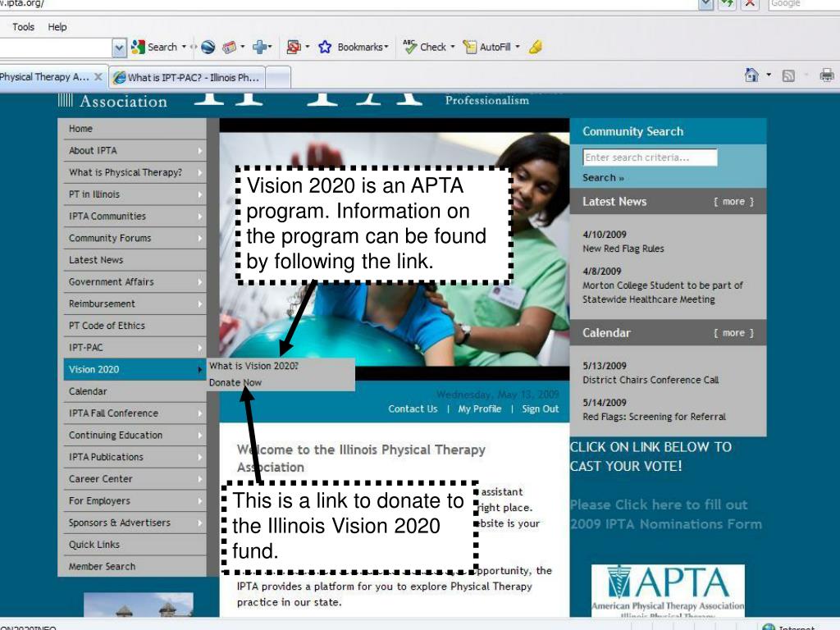Click the Donate Now submenu entry
The image size is (840, 630).
coord(281,382)
